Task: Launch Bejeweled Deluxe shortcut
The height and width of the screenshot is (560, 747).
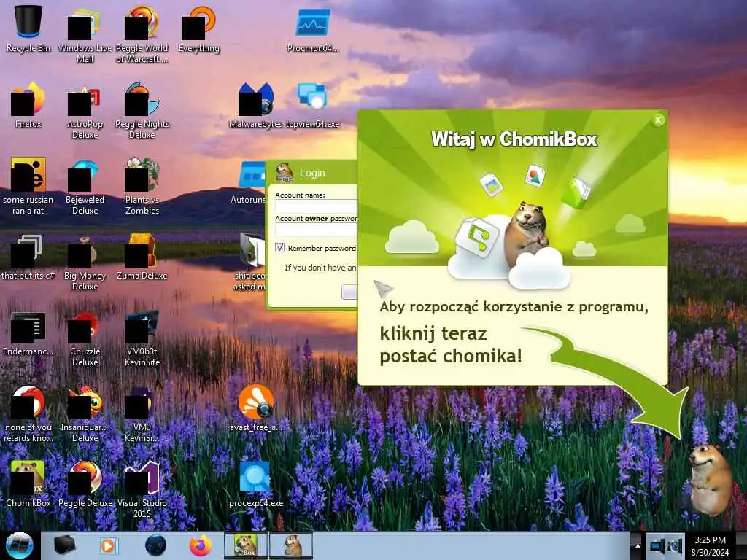Action: (x=85, y=186)
